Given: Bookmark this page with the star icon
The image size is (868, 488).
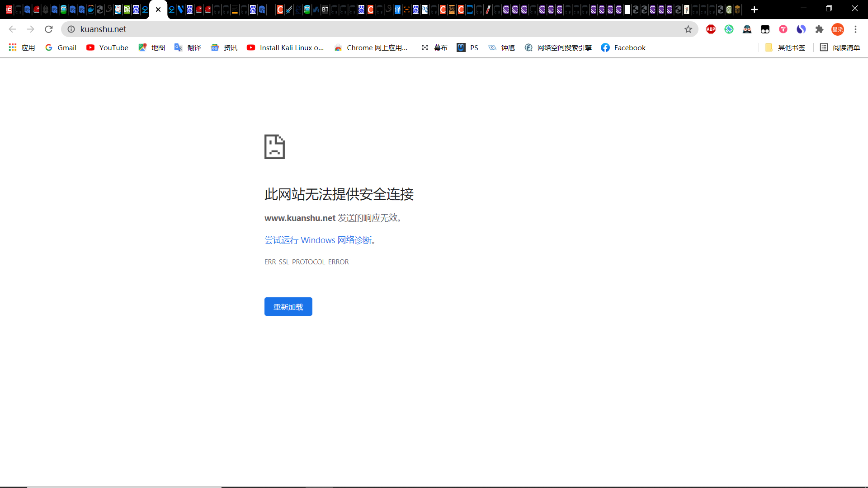Looking at the screenshot, I should click(x=688, y=29).
